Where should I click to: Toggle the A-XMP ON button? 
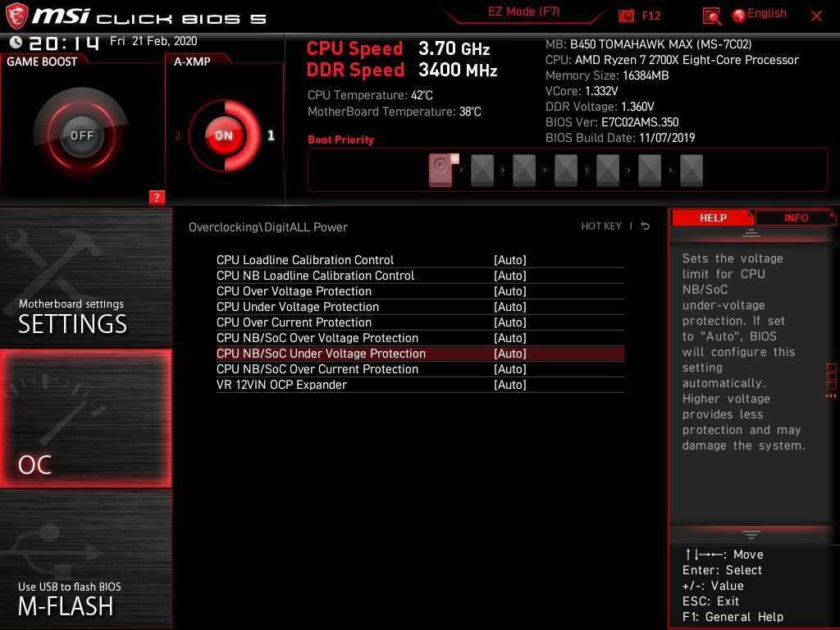(x=224, y=135)
